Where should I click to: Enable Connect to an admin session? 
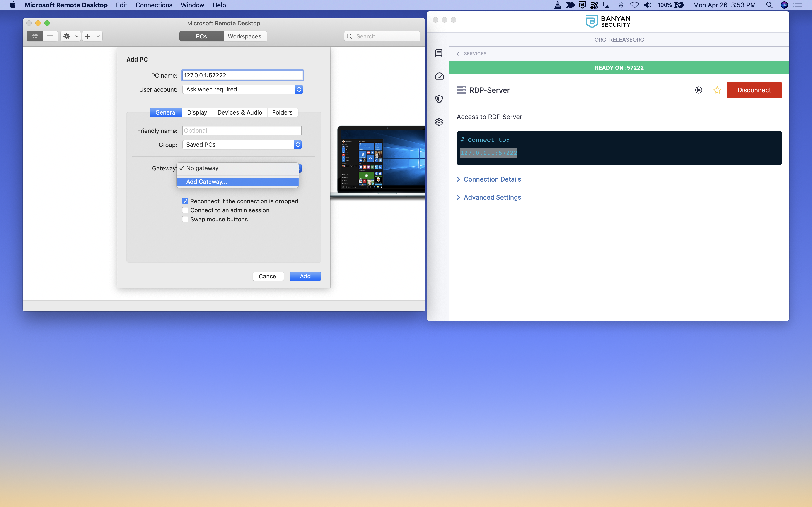185,210
